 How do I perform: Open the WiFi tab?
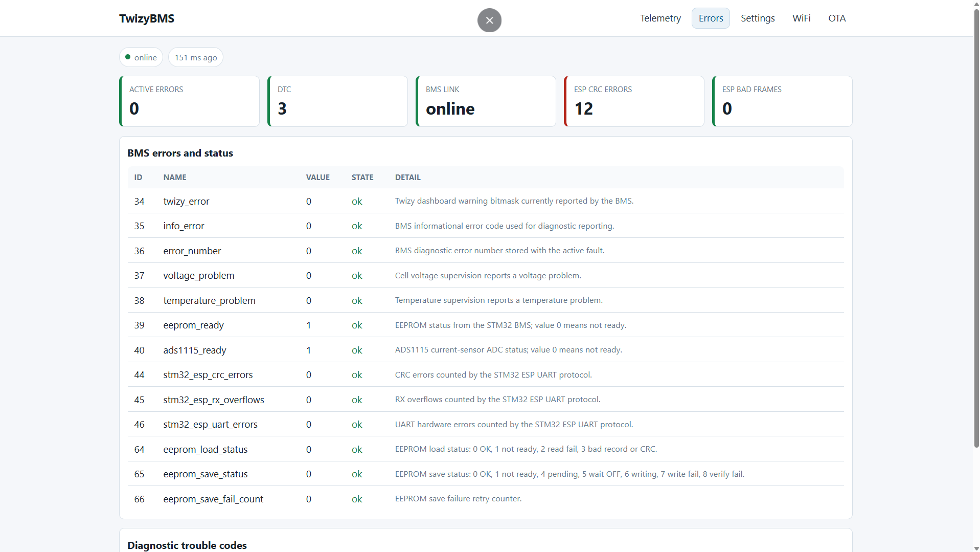pos(801,18)
